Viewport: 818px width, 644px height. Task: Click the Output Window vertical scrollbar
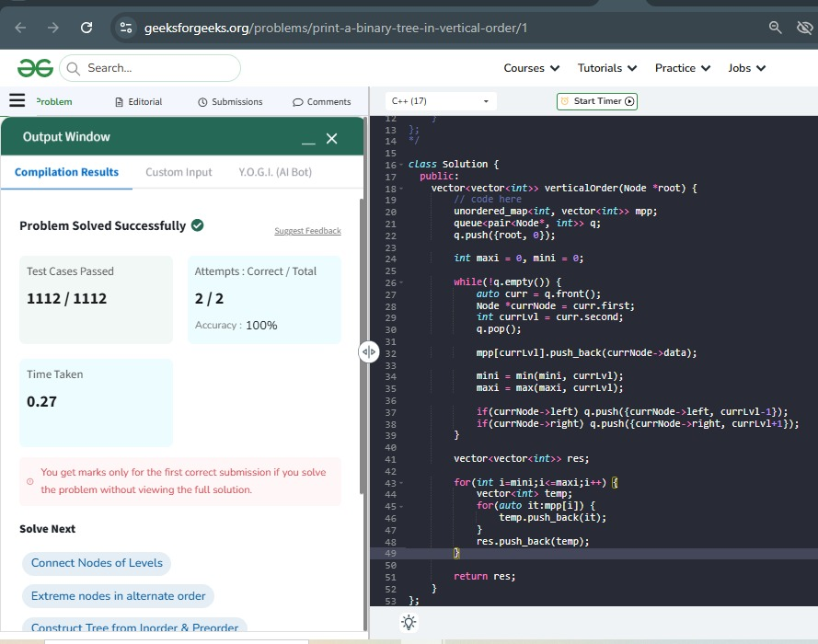tap(363, 344)
